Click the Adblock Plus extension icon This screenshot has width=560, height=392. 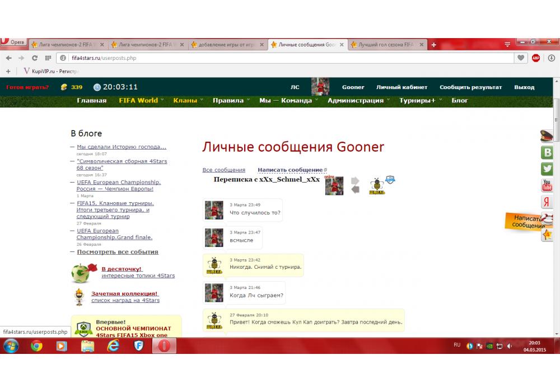click(536, 58)
